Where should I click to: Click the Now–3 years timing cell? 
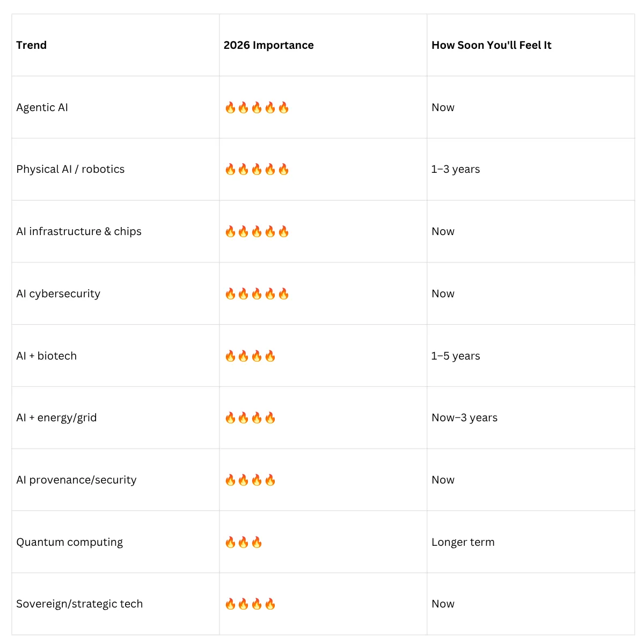[x=531, y=418]
